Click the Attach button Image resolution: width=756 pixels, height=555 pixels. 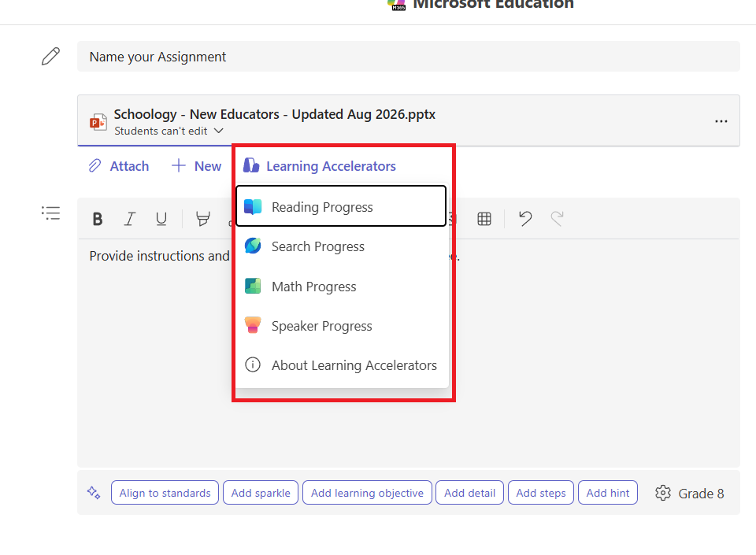119,166
